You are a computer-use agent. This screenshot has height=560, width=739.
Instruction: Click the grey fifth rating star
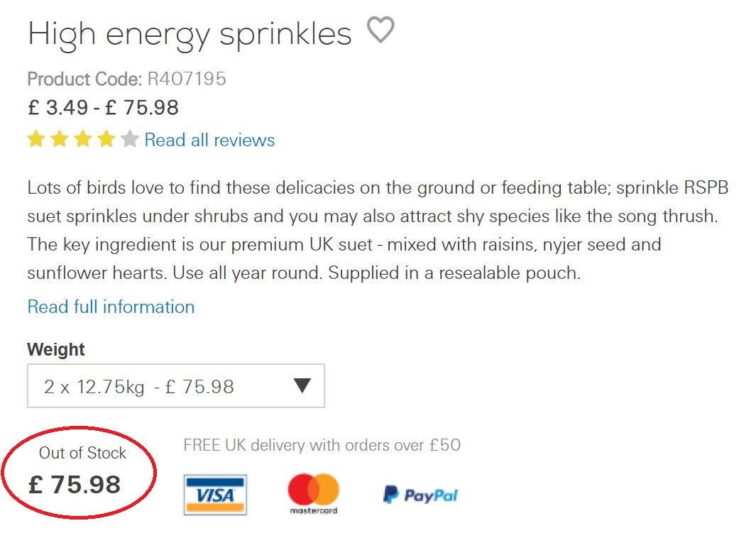click(129, 139)
